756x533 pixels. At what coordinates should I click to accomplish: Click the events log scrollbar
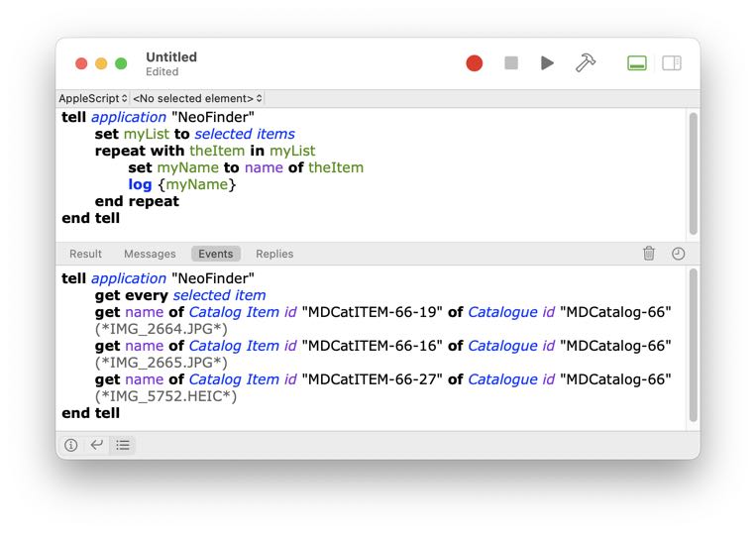click(x=694, y=345)
